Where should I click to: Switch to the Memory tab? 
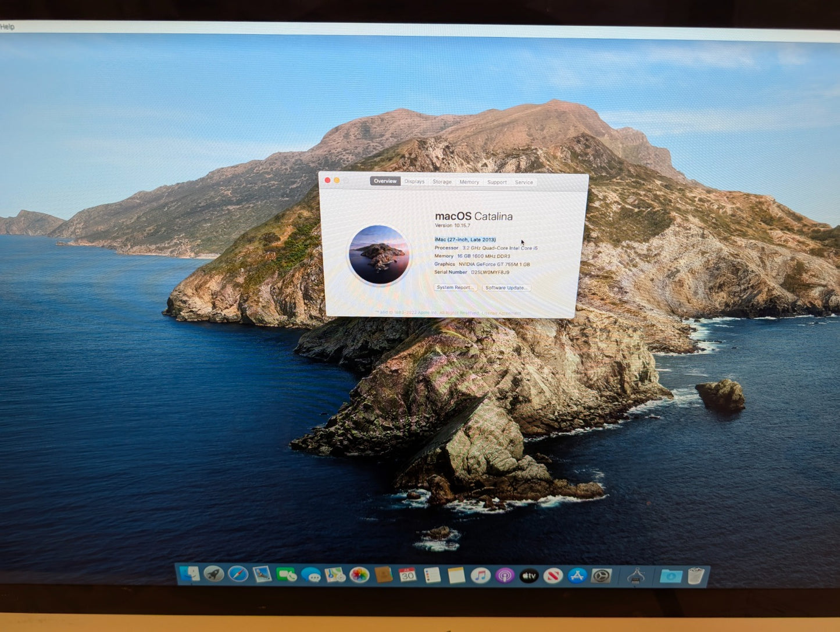(x=469, y=182)
